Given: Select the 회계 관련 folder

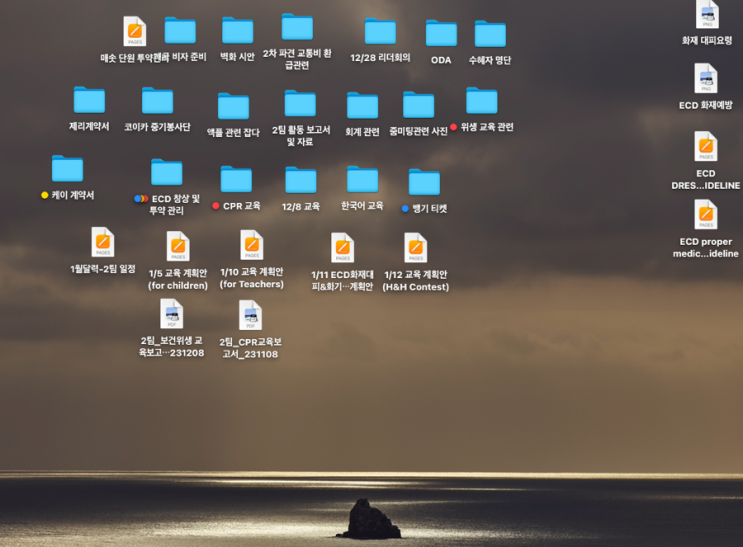Looking at the screenshot, I should coord(362,106).
